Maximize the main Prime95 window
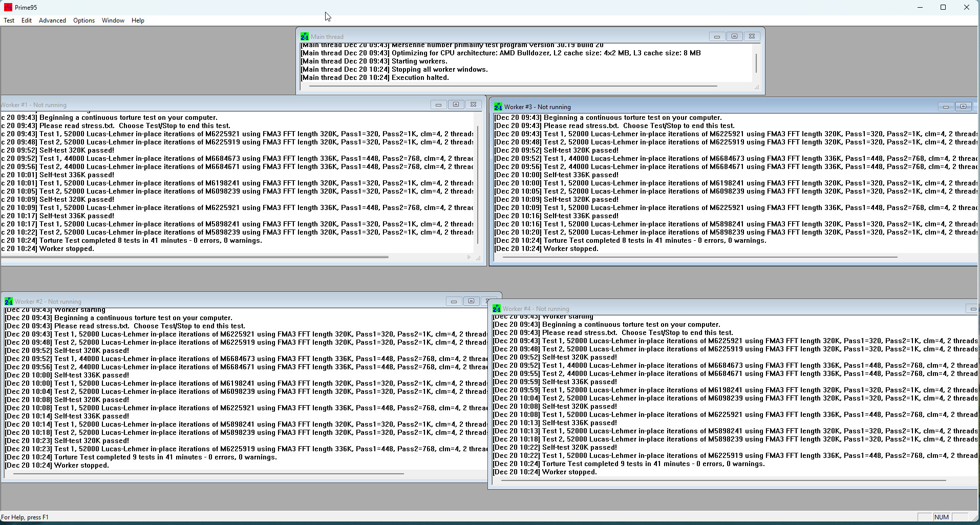 943,7
